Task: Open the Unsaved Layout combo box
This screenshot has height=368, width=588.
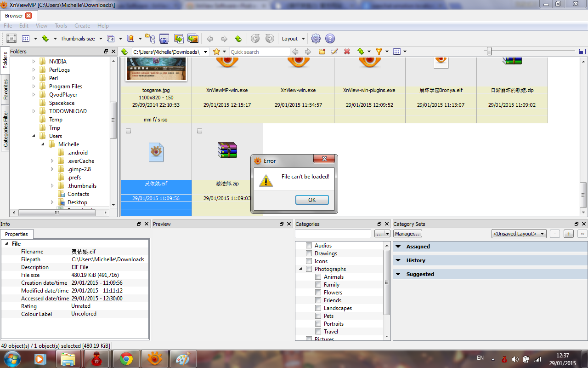Action: click(x=519, y=234)
